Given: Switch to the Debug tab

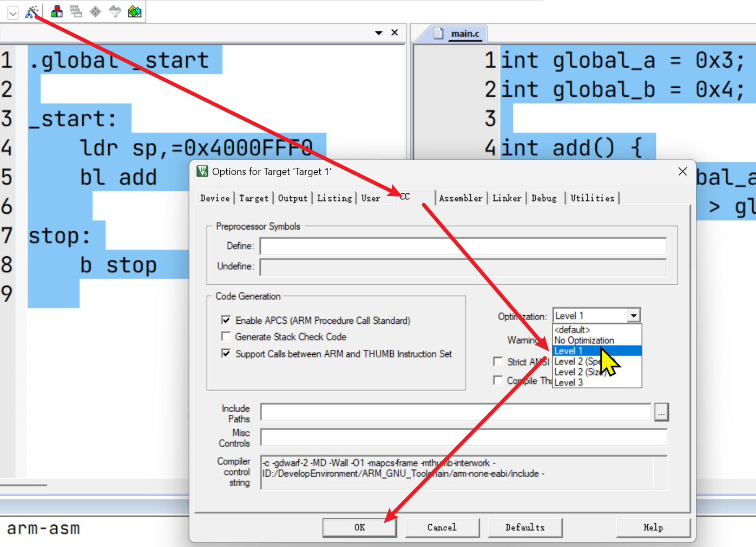Looking at the screenshot, I should (x=544, y=198).
